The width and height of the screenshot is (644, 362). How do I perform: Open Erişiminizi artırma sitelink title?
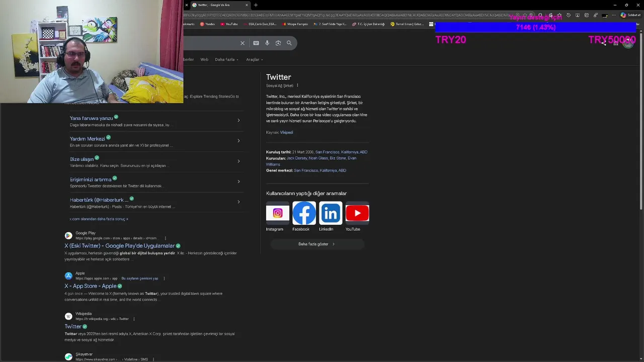pyautogui.click(x=91, y=179)
